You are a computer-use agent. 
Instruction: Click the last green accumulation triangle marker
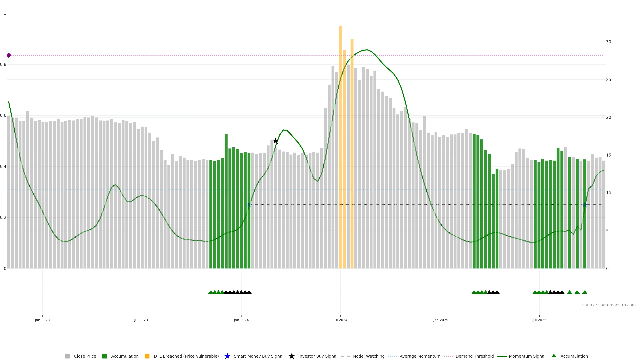point(584,292)
